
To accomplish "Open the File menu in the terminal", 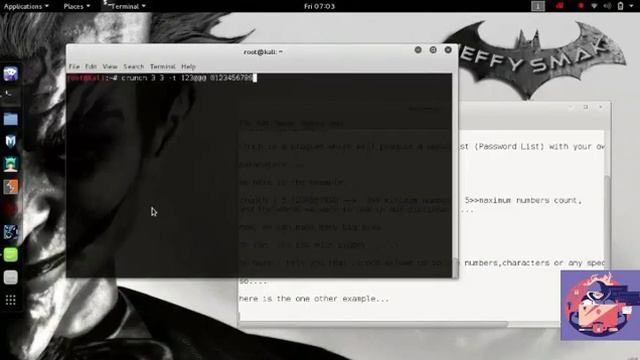I will [74, 67].
